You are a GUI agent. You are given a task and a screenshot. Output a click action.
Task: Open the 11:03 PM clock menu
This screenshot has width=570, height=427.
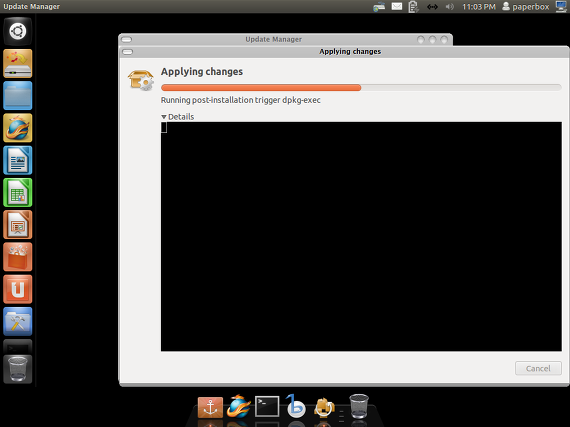click(x=479, y=7)
